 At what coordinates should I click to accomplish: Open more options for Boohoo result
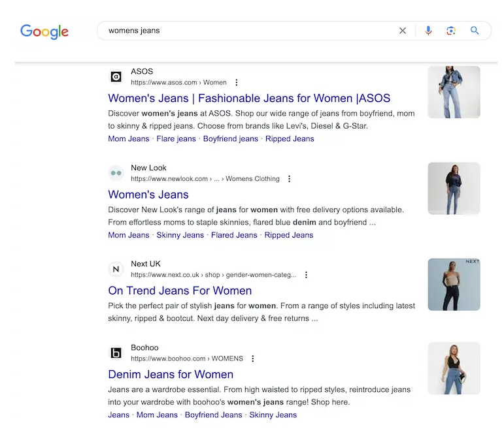click(x=253, y=358)
